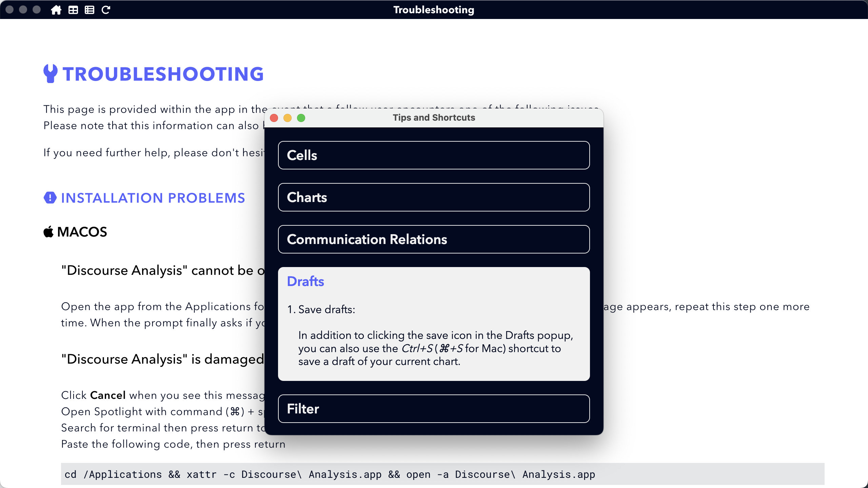The width and height of the screenshot is (868, 488).
Task: Click 'Open Spotlight with command' line
Action: pos(162,411)
